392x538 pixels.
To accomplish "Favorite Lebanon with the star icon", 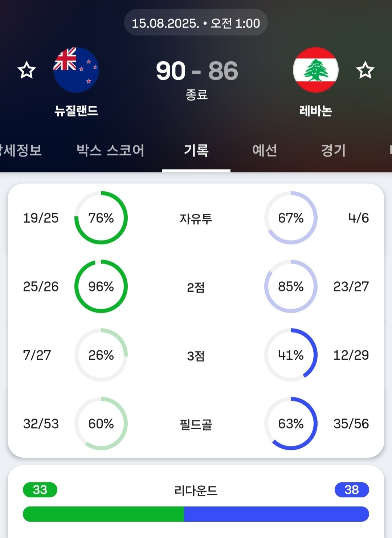I will point(365,70).
